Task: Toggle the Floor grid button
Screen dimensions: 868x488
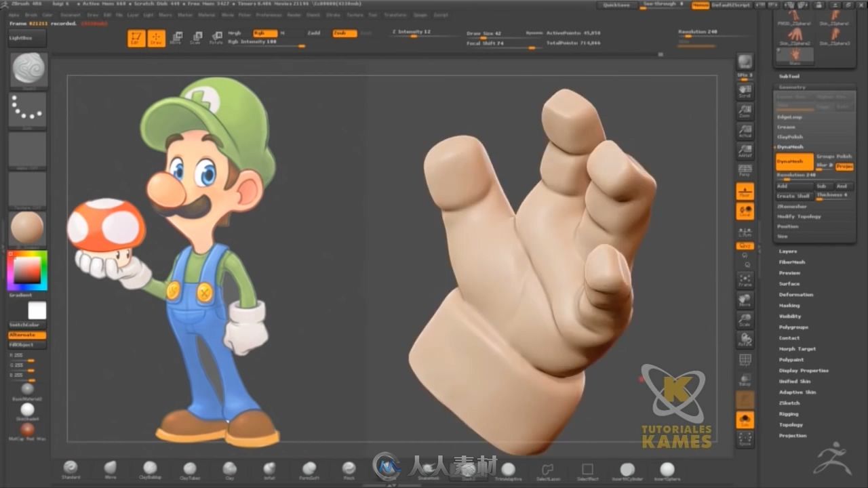Action: 745,191
